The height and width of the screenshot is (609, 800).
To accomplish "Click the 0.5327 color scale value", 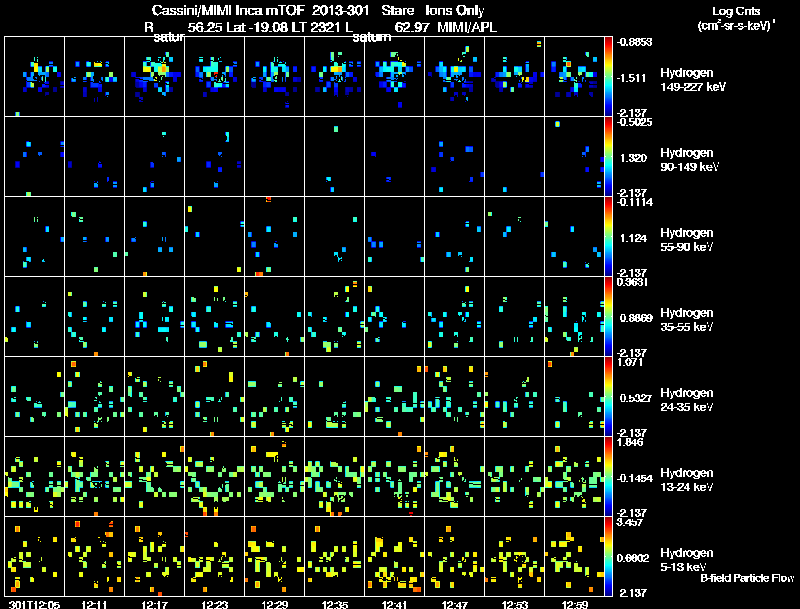I will pyautogui.click(x=636, y=398).
